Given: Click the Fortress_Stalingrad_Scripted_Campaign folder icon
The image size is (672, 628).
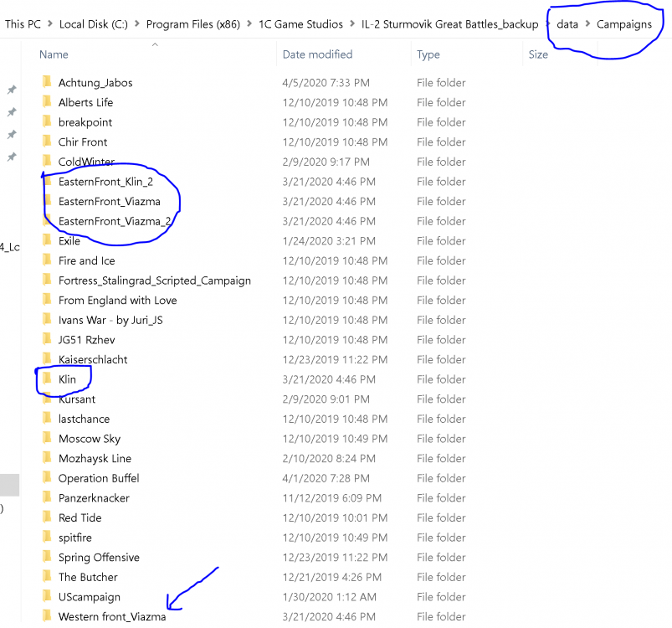Looking at the screenshot, I should point(47,280).
